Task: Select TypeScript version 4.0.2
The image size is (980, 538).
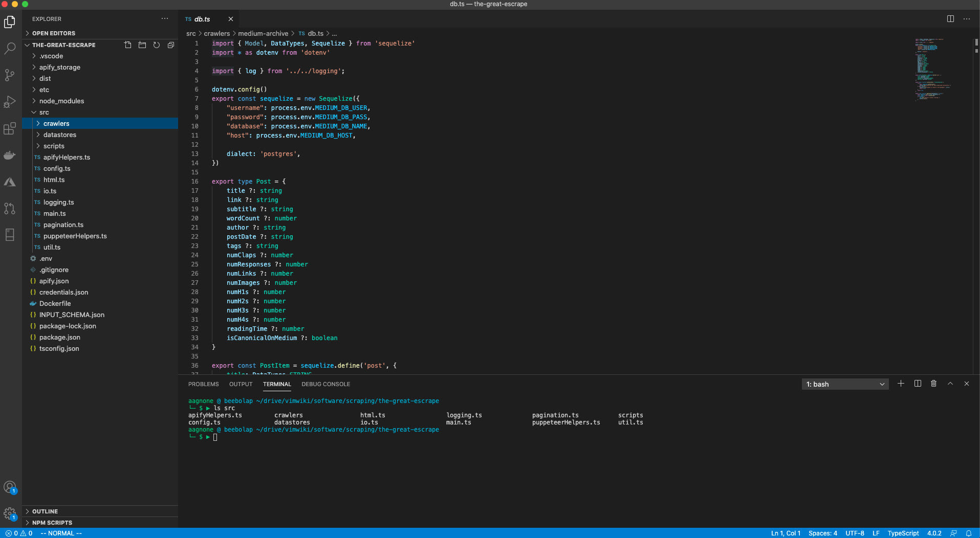Action: [934, 533]
